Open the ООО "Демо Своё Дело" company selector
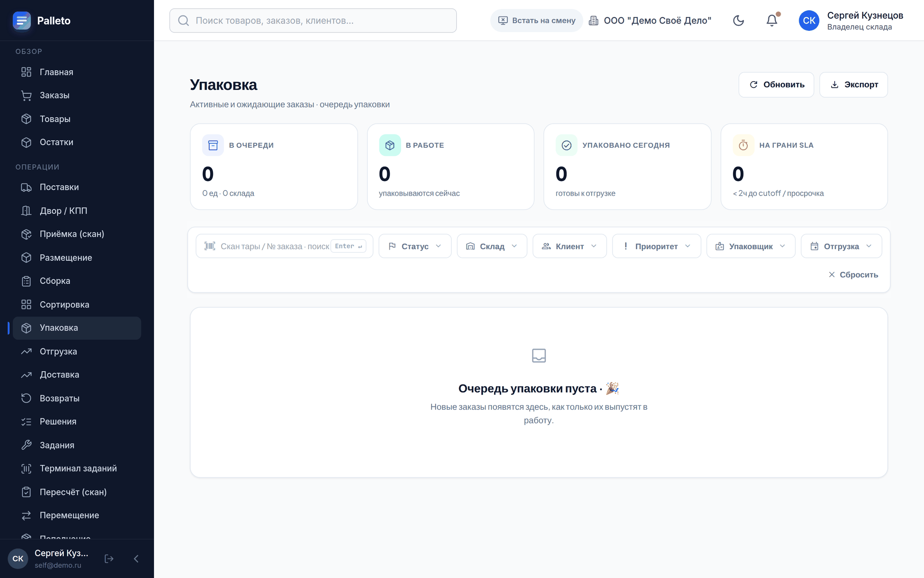Viewport: 924px width, 578px height. (x=650, y=21)
